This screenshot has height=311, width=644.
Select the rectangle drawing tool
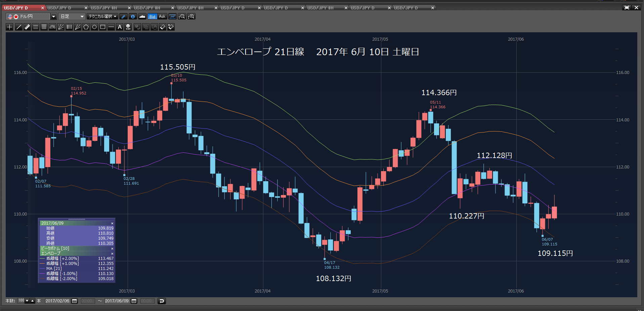103,27
